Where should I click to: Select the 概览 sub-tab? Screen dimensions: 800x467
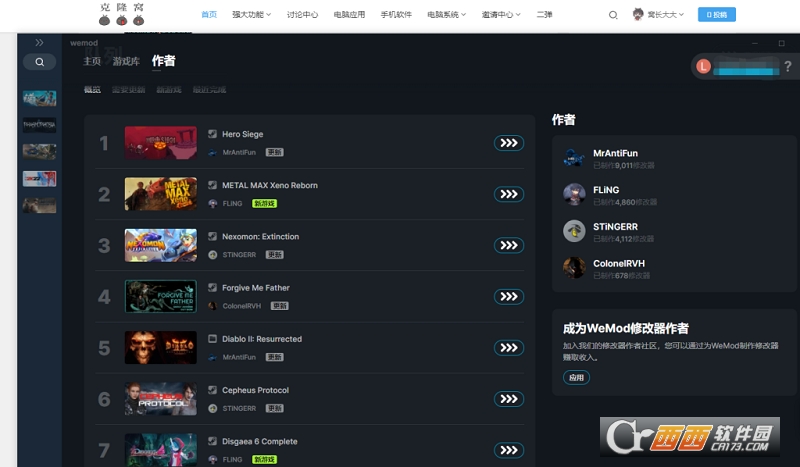[92, 90]
